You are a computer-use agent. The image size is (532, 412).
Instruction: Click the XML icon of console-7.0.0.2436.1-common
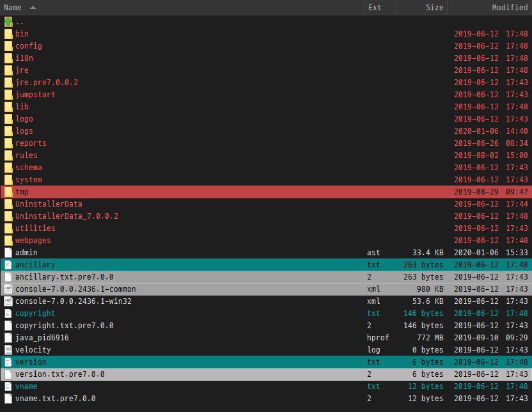[x=8, y=289]
